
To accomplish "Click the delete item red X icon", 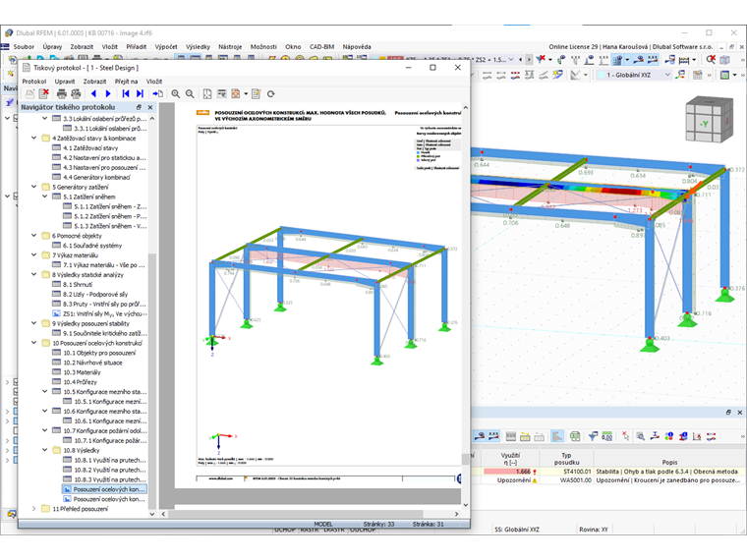I will 44,93.
